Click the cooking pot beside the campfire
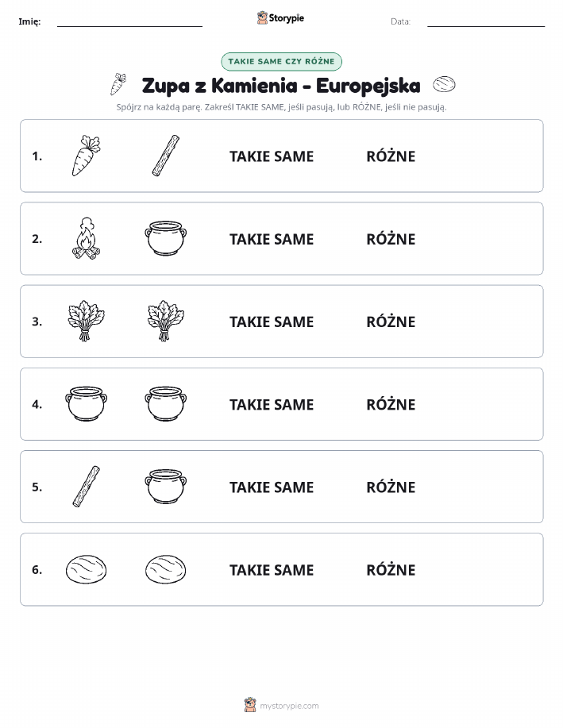The image size is (563, 728). click(166, 238)
